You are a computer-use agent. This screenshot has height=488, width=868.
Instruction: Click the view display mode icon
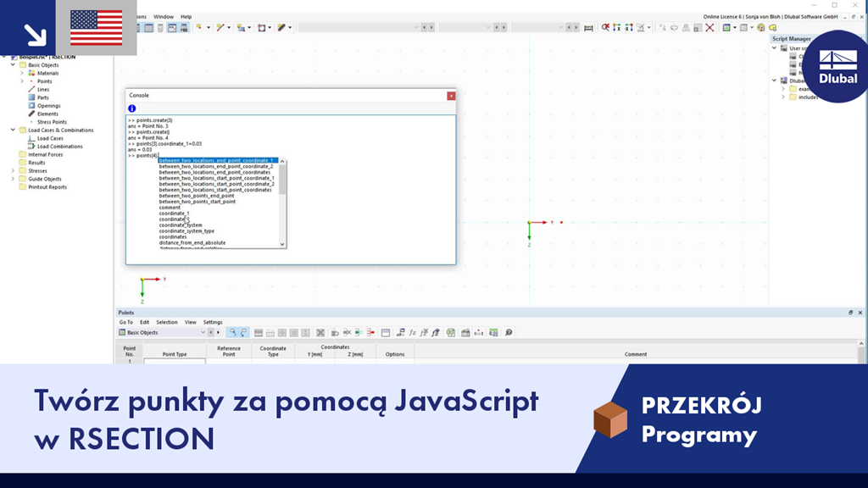[x=726, y=28]
